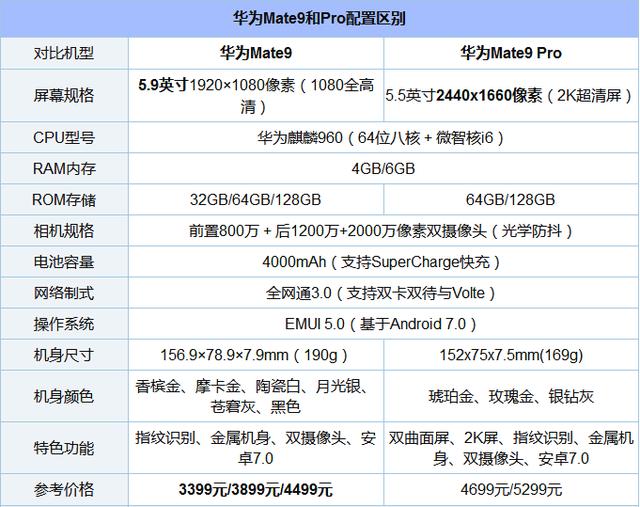The width and height of the screenshot is (640, 507).
Task: Select the 特色功能 row label
Action: pos(64,448)
